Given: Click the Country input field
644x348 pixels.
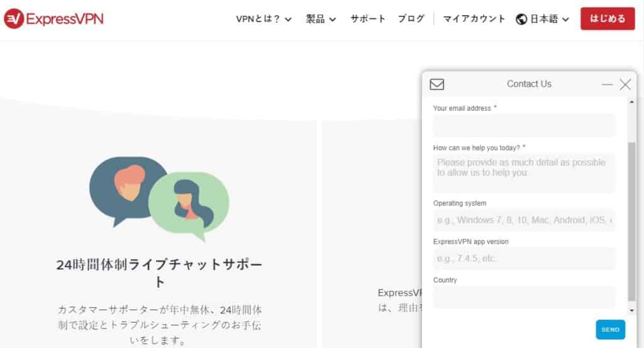Looking at the screenshot, I should tap(524, 297).
